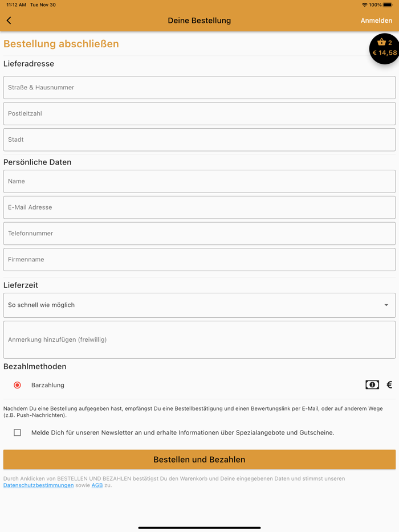Select the Stadt input field
The height and width of the screenshot is (532, 399).
click(x=199, y=140)
